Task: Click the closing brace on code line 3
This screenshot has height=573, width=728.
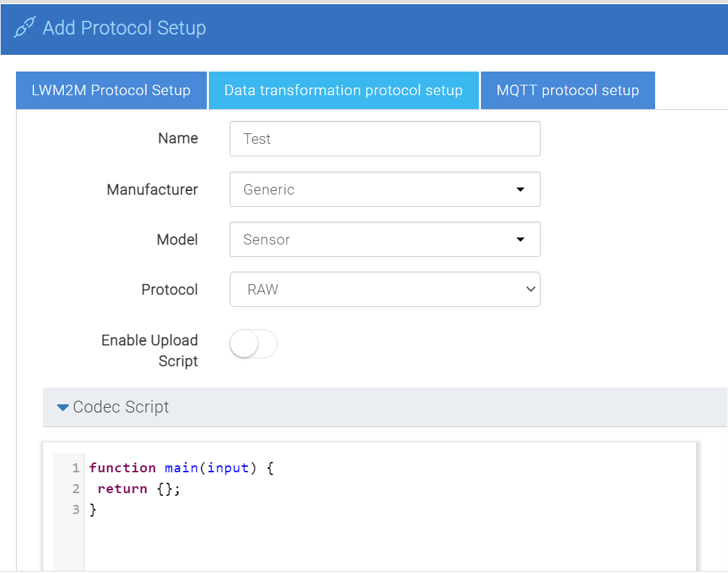Action: click(x=93, y=510)
